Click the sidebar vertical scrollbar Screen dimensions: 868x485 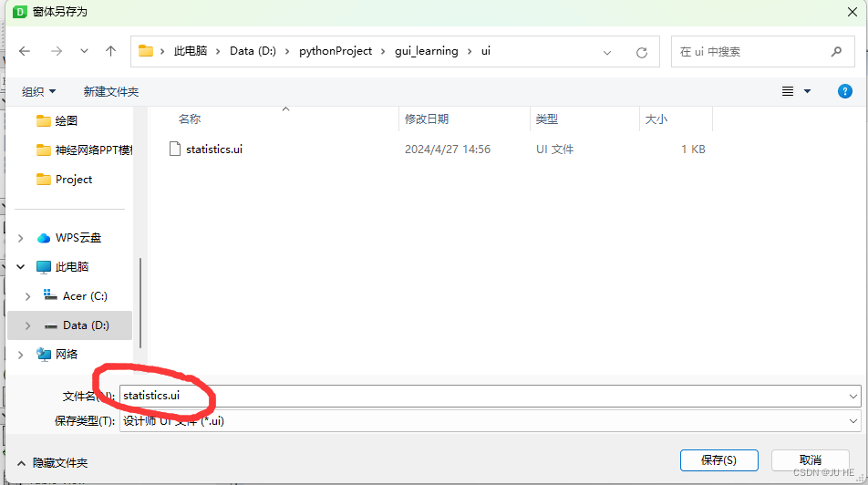click(140, 303)
